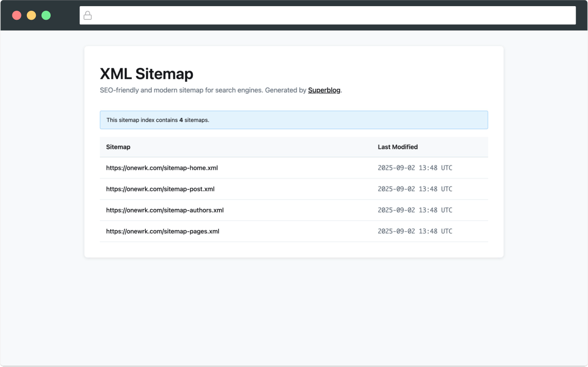Click the Sitemap column header
Screen dimensions: 588x367
coord(118,147)
